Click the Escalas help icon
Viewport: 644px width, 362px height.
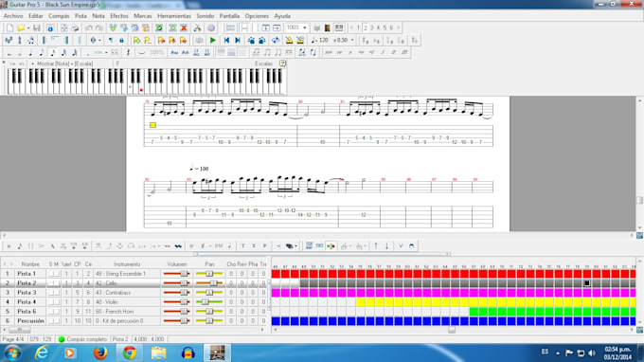point(282,63)
